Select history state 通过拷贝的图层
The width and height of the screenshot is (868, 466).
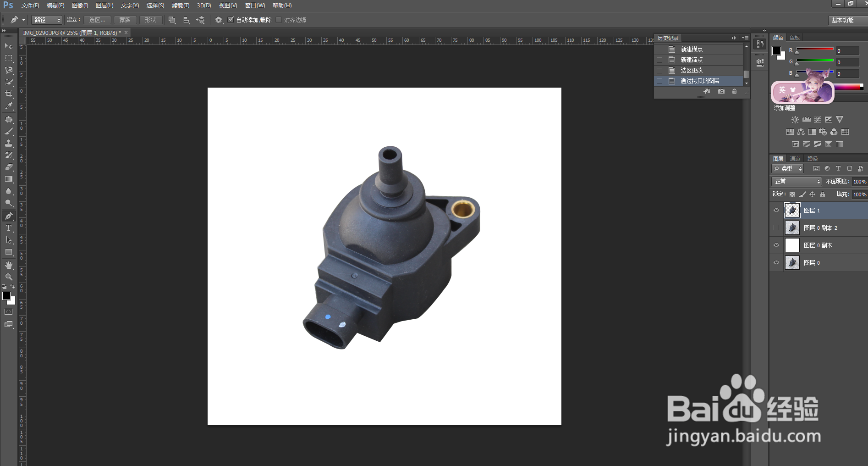699,81
